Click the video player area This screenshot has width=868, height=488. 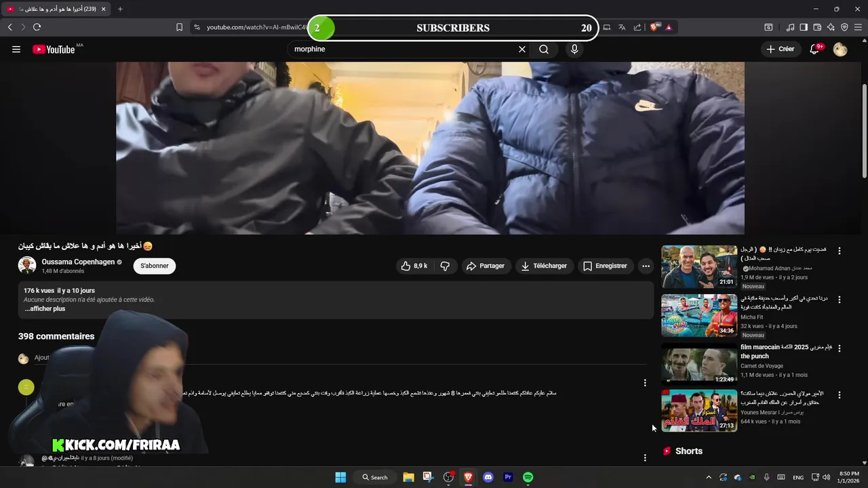pyautogui.click(x=430, y=148)
